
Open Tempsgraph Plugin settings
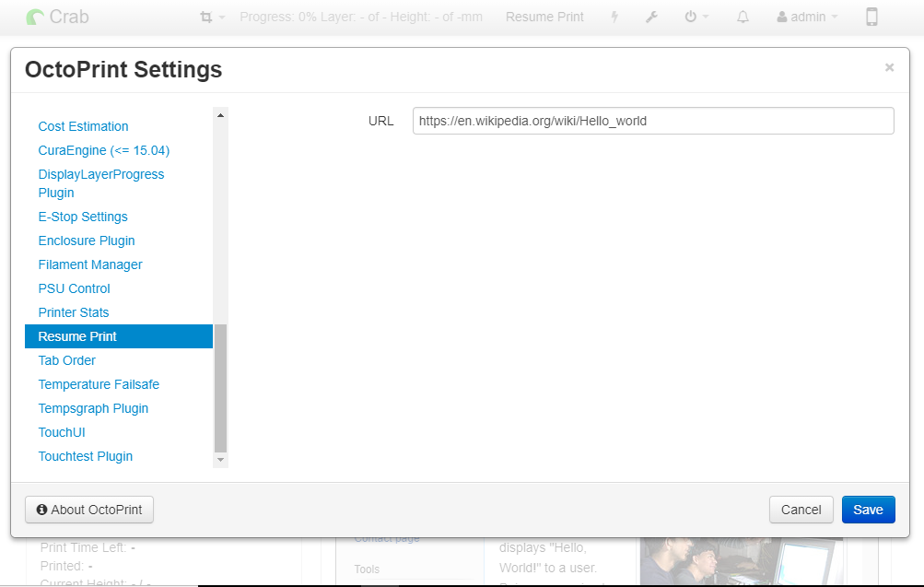click(93, 409)
